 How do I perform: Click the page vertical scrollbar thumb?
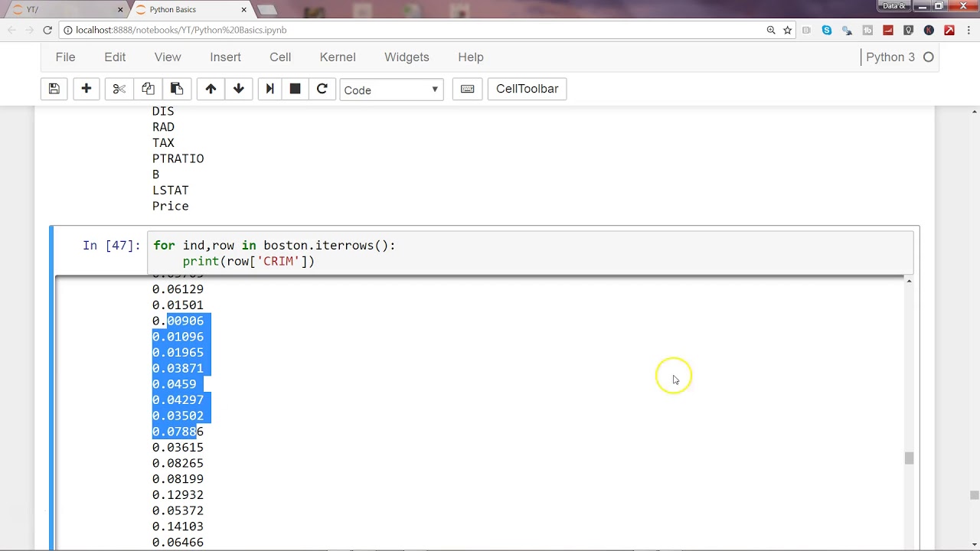click(974, 495)
